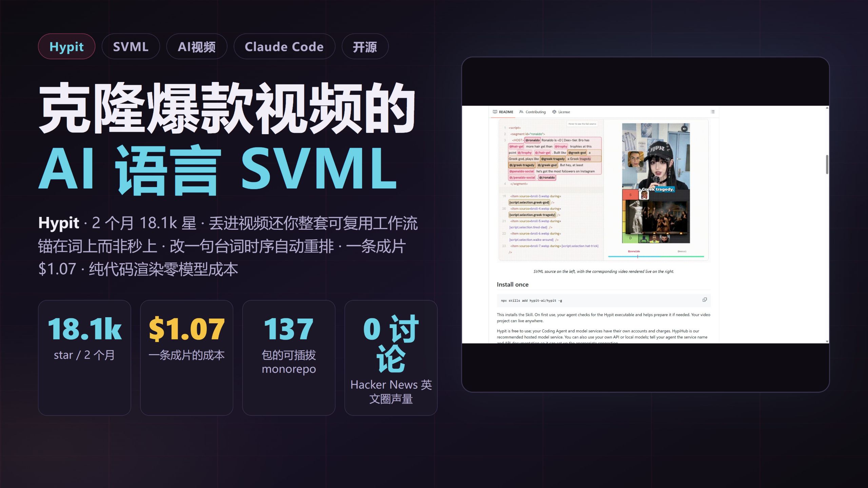Click the 137 monorepo stat card
Image resolution: width=868 pixels, height=488 pixels.
pyautogui.click(x=289, y=358)
